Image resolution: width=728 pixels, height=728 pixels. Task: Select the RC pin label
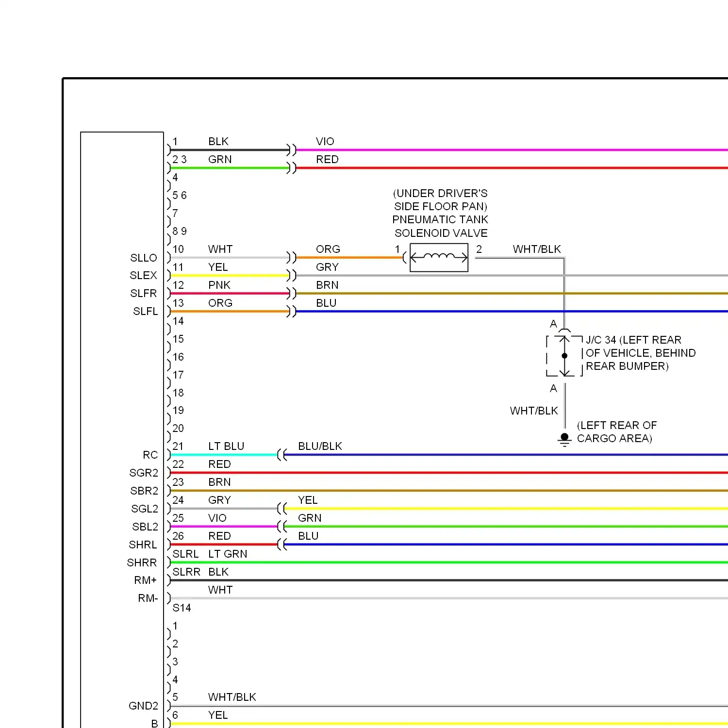[150, 455]
